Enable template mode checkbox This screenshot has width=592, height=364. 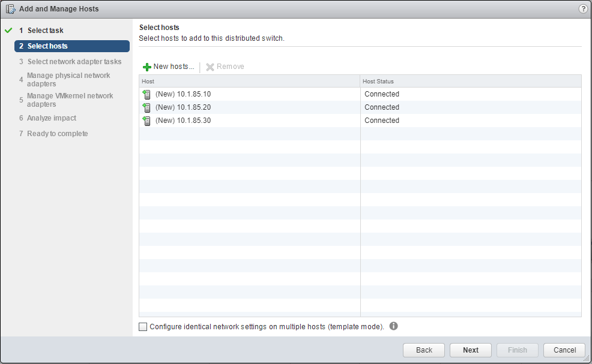click(143, 327)
